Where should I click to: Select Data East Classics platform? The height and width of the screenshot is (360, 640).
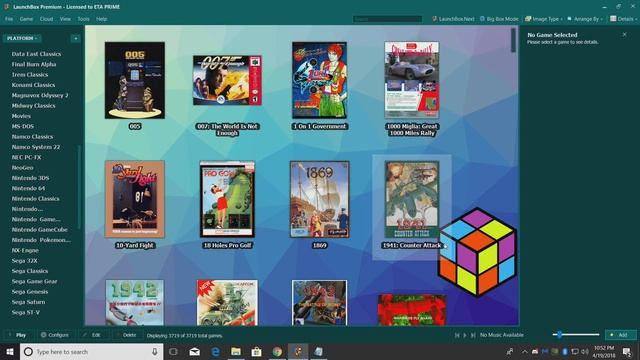coord(36,54)
